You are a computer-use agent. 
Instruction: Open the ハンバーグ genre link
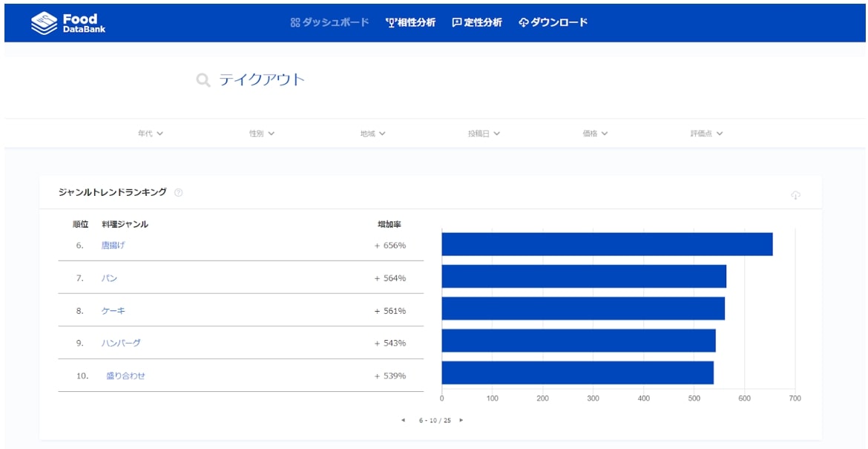[x=121, y=343]
